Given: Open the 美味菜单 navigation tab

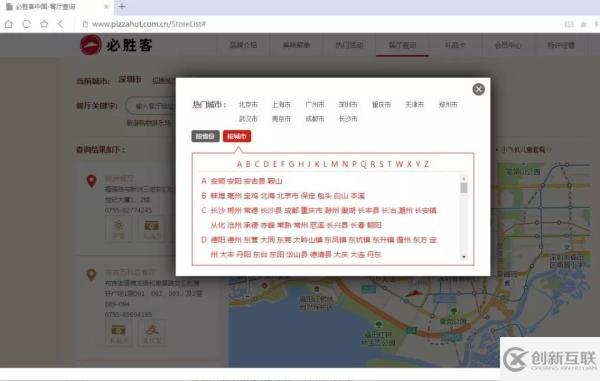Looking at the screenshot, I should point(296,45).
